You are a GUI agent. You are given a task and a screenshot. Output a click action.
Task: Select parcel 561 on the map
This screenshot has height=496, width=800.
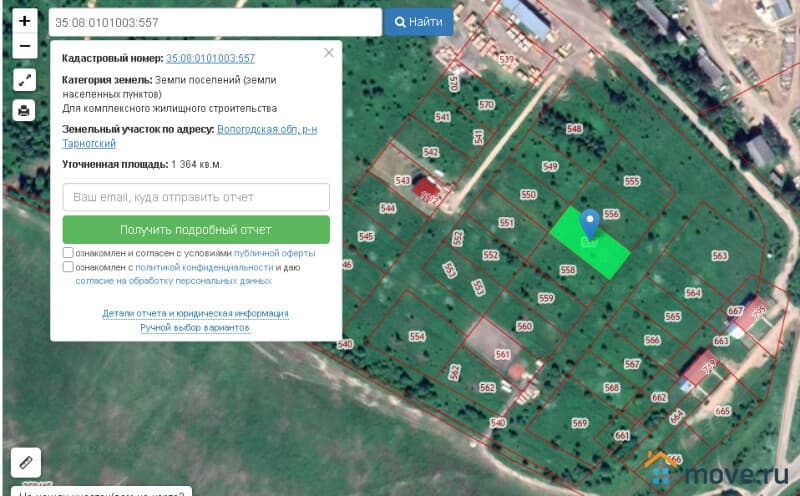click(503, 354)
